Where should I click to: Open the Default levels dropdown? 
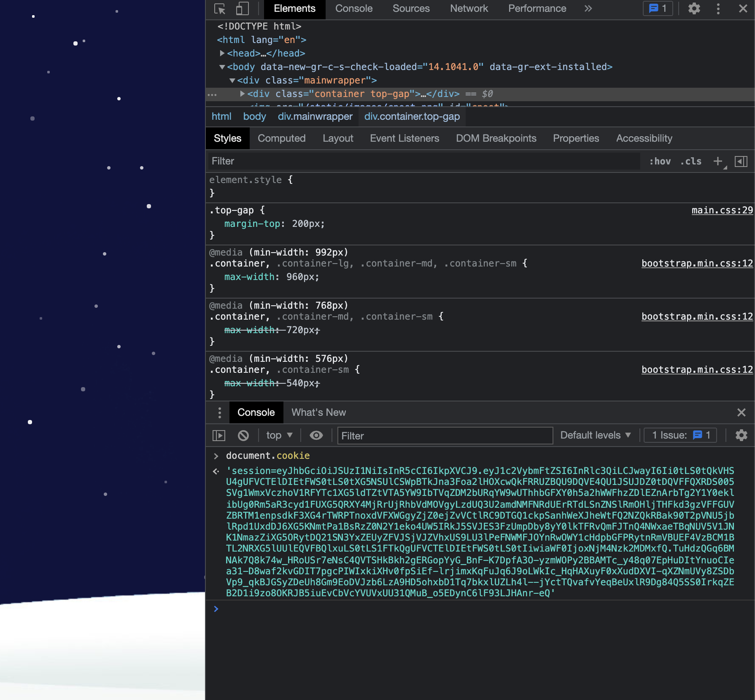[595, 435]
